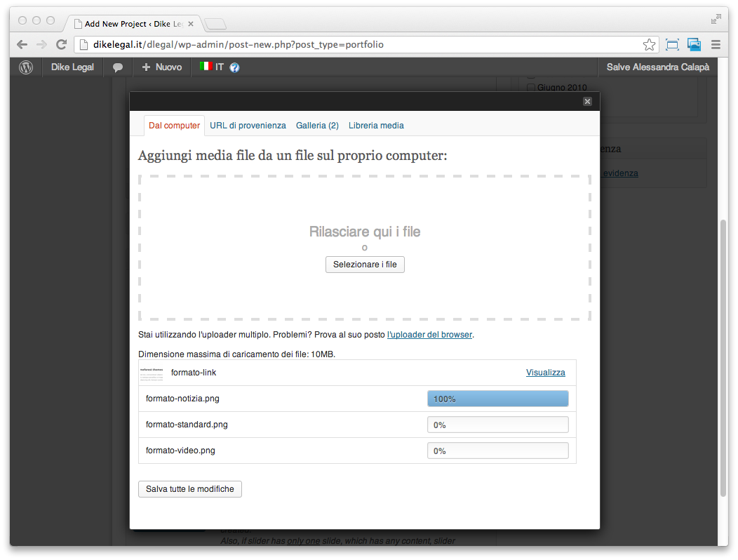Switch to the Libreria media tab
This screenshot has height=560, width=738.
click(376, 126)
